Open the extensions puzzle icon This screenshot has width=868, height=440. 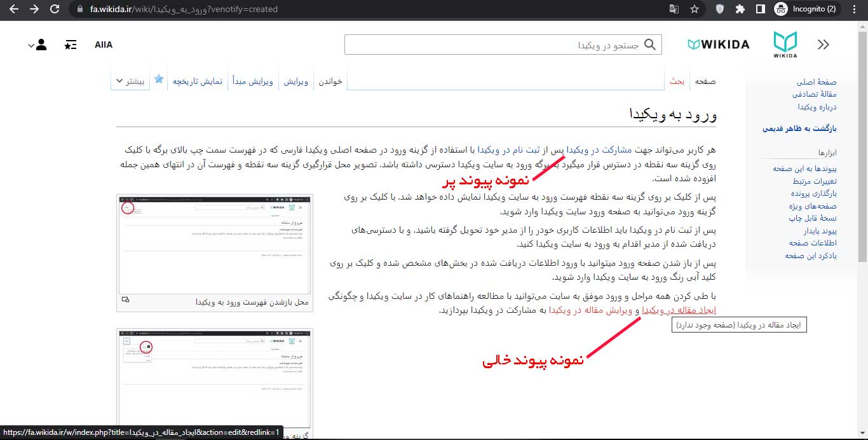click(x=740, y=10)
